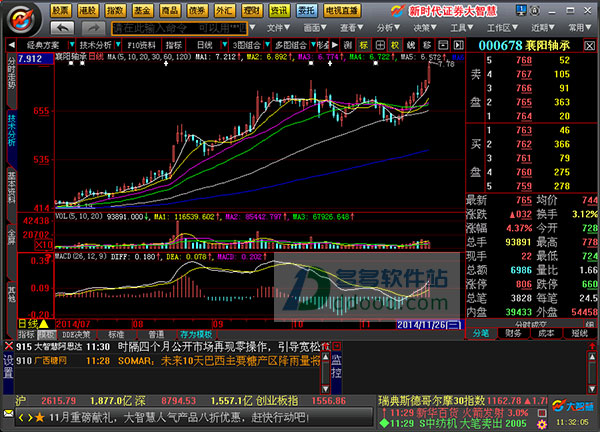Click the network monitor icon in title bar
Viewport: 600px width, 432px height.
click(521, 10)
